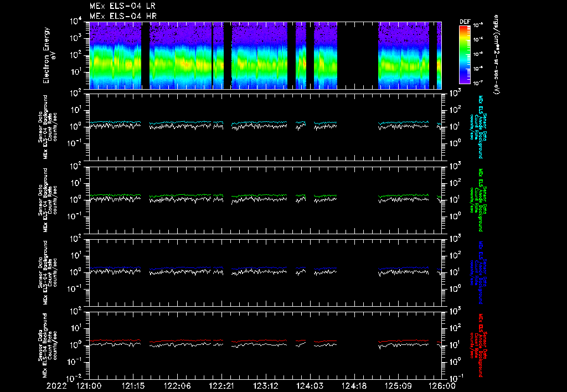Click the left Sensor Data label of the cyan panel

click(x=48, y=127)
